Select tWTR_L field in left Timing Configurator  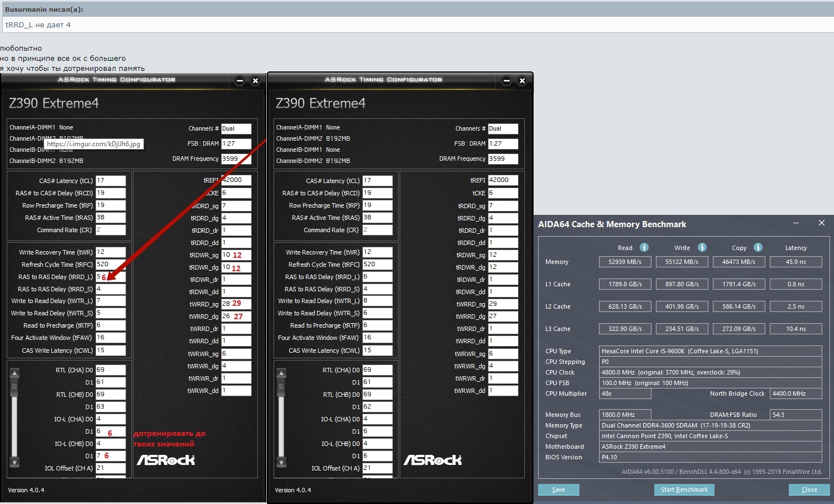point(111,301)
